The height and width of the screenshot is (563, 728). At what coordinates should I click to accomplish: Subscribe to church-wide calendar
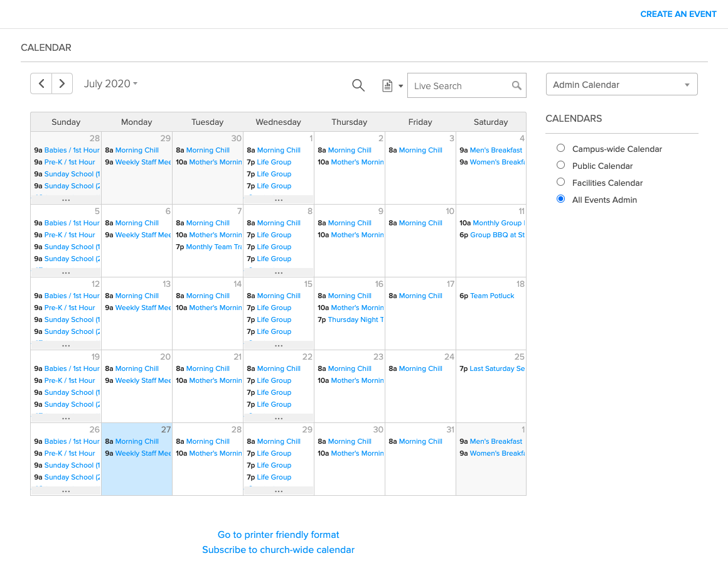pyautogui.click(x=278, y=550)
